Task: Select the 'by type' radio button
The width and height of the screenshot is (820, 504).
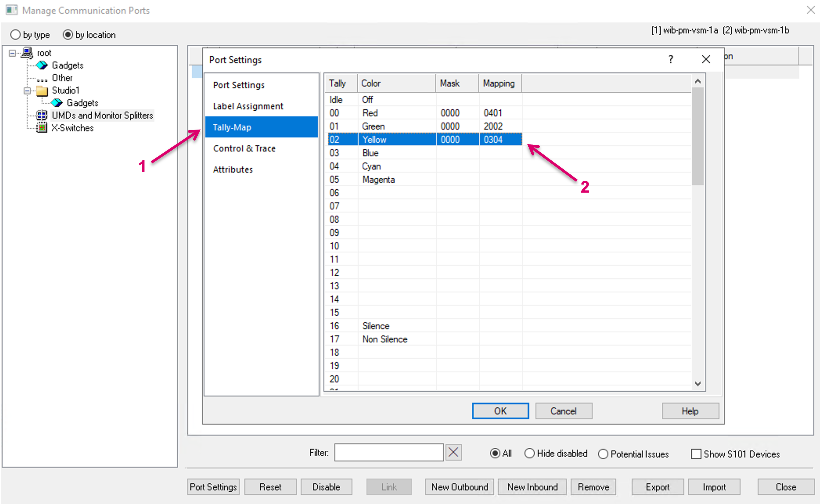Action: [15, 35]
